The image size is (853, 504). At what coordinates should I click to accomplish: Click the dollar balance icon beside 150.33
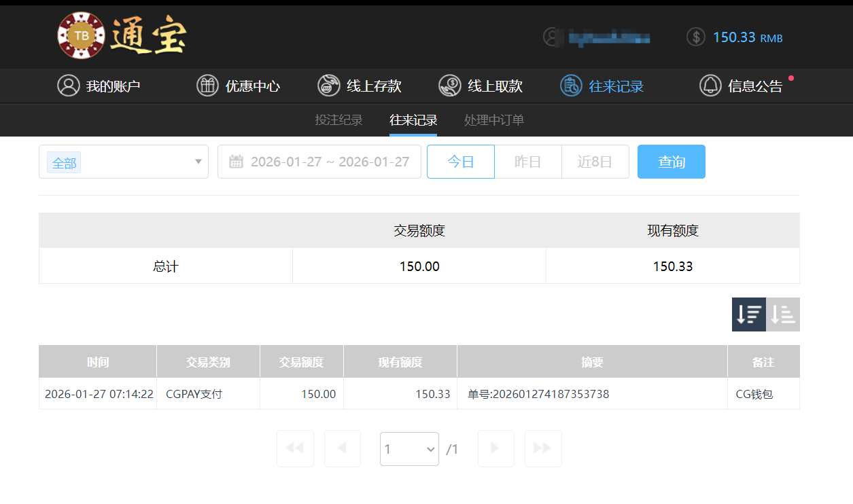695,37
